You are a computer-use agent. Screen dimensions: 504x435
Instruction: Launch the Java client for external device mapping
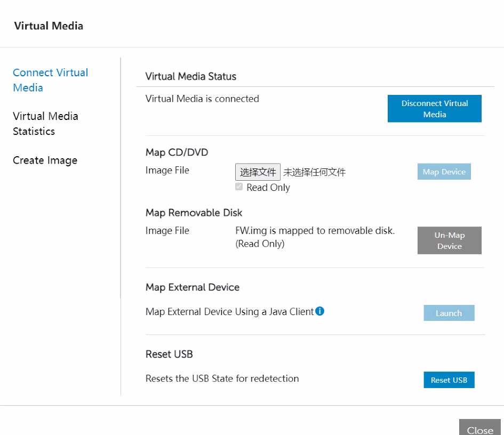point(449,313)
